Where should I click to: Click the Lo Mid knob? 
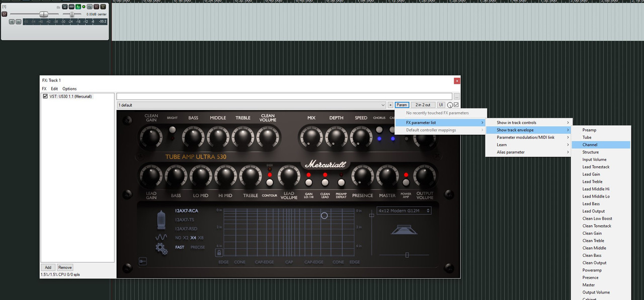pyautogui.click(x=201, y=176)
